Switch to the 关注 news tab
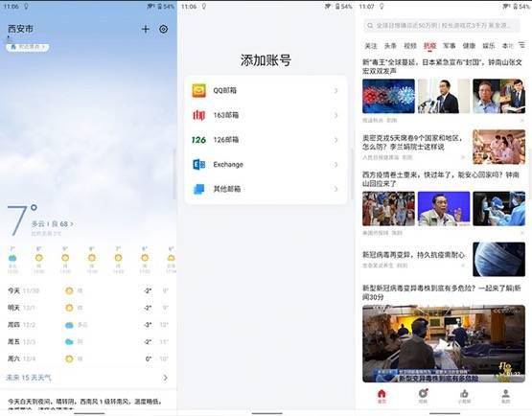 pos(371,46)
